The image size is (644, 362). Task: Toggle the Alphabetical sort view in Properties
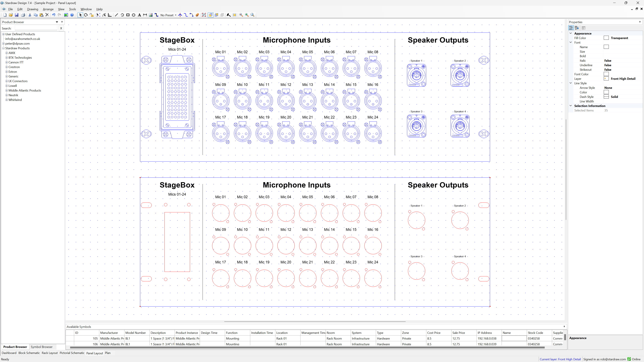pos(577,28)
